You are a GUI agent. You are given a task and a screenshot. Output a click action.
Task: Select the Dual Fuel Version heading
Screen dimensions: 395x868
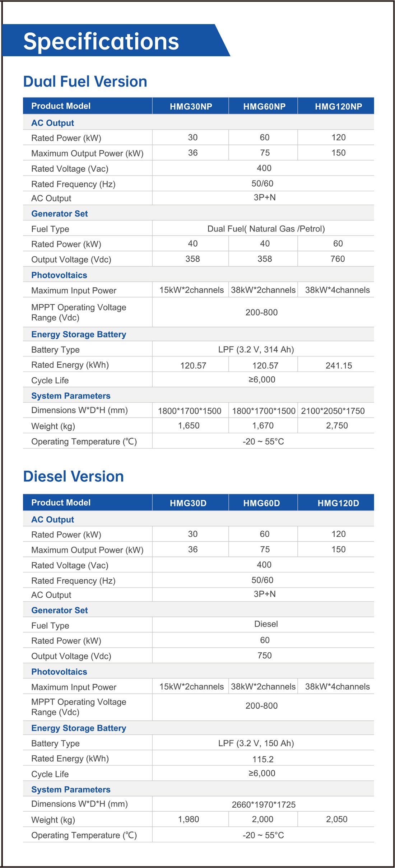85,81
